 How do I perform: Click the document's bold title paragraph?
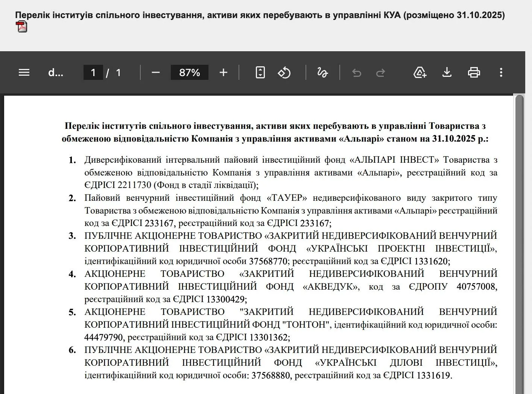tap(275, 132)
